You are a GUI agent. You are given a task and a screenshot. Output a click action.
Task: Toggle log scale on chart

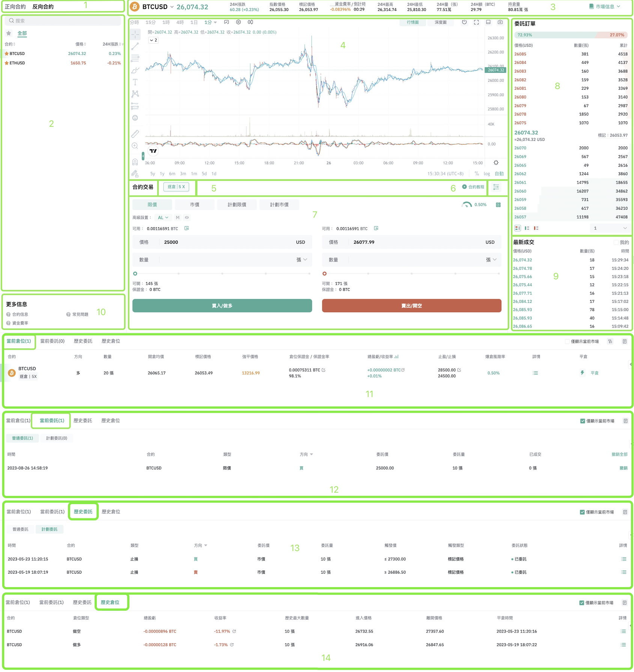click(486, 174)
